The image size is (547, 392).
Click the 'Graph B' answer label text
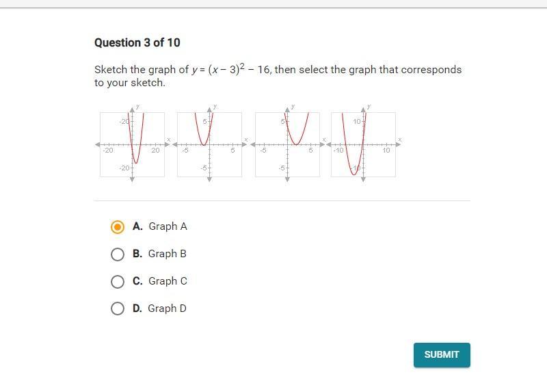[x=168, y=254]
